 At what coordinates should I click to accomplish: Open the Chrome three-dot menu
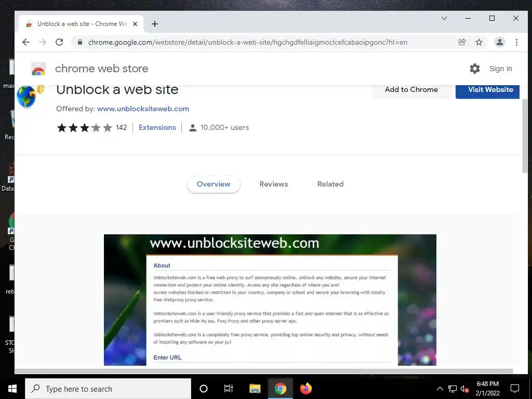(516, 42)
